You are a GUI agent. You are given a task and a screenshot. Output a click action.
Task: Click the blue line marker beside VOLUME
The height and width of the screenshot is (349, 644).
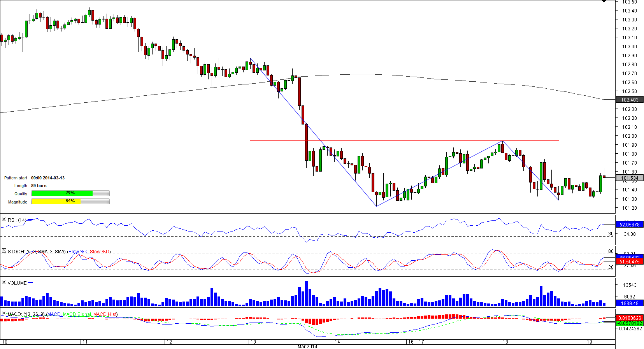pyautogui.click(x=31, y=283)
